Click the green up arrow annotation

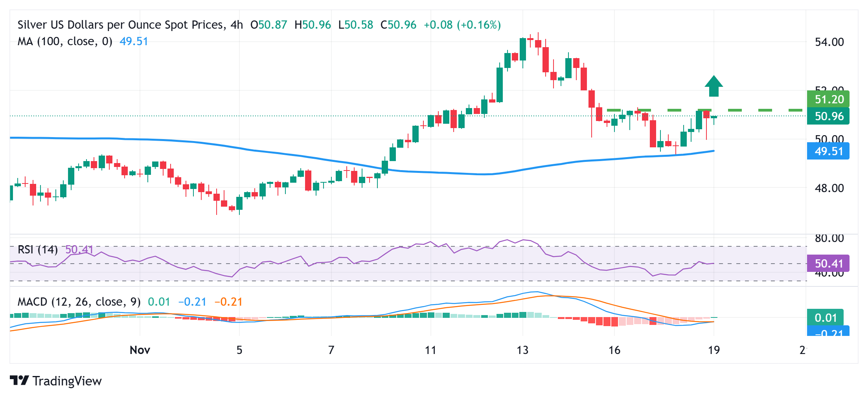714,86
